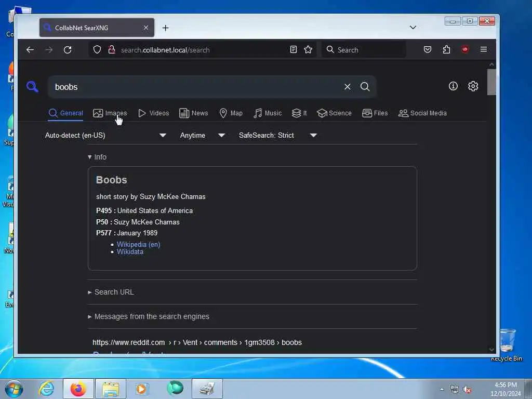Click the page vertical scrollbar thumb

491,82
